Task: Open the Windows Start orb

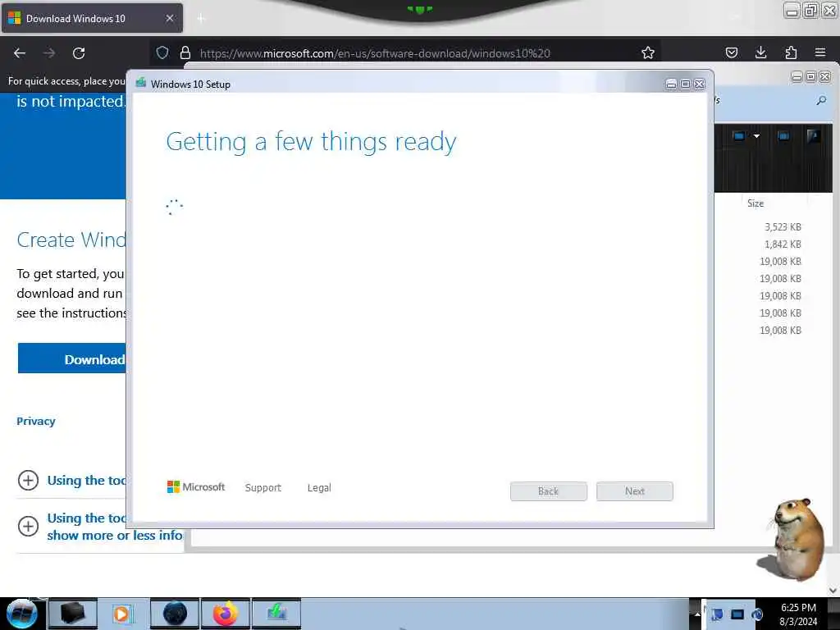Action: (x=22, y=614)
